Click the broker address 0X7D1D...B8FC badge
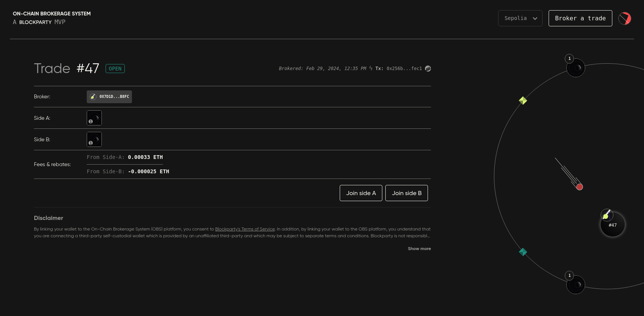 click(109, 97)
